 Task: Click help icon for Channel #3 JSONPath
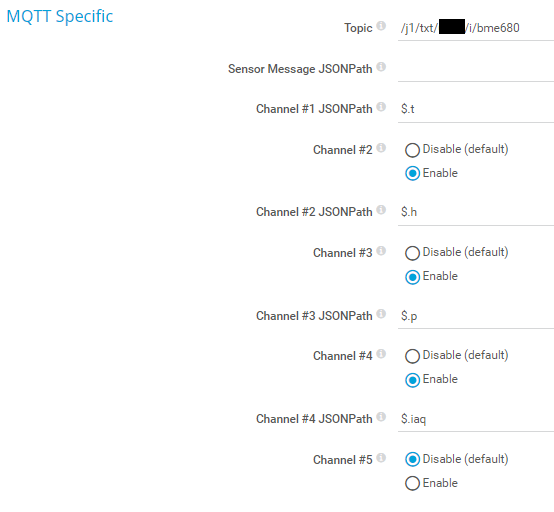381,314
